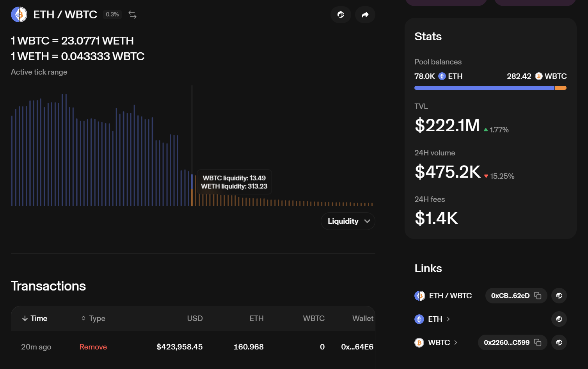
Task: Open explorer icon in ETH links row
Action: pyautogui.click(x=559, y=319)
